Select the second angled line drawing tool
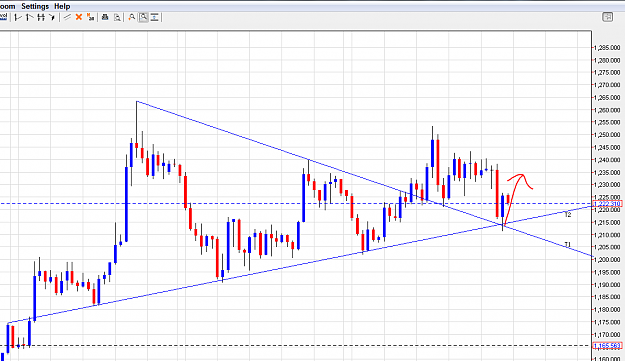The image size is (625, 361). coord(29,17)
